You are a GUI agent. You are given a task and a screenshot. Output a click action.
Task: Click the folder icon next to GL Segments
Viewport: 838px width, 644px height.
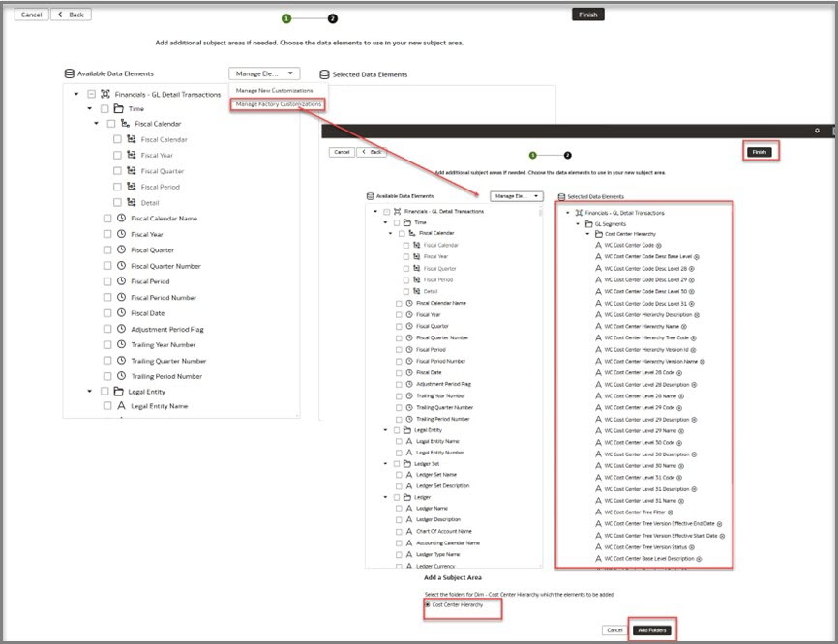588,223
